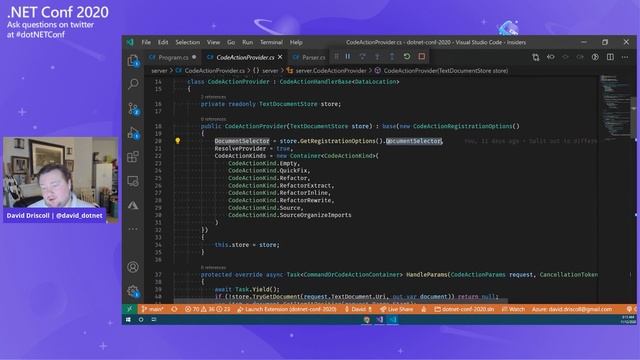The height and width of the screenshot is (360, 640).
Task: Click 'server' folder in breadcrumb
Action: pyautogui.click(x=159, y=71)
